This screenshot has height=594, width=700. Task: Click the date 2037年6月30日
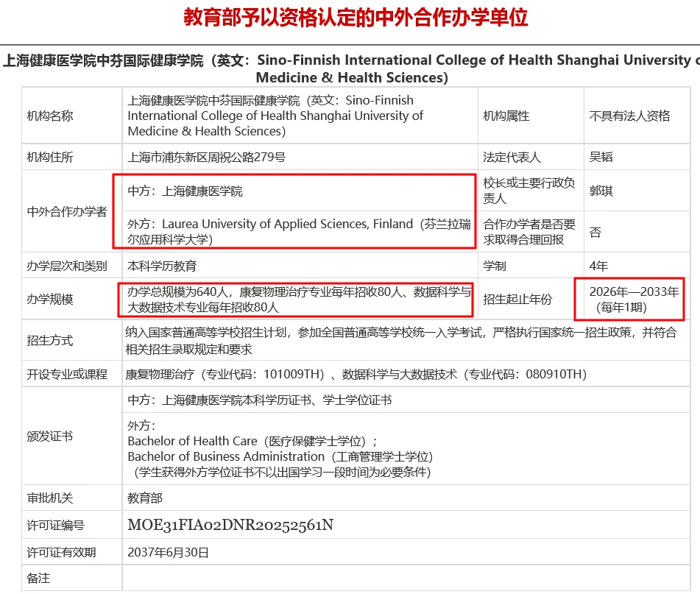pos(169,553)
